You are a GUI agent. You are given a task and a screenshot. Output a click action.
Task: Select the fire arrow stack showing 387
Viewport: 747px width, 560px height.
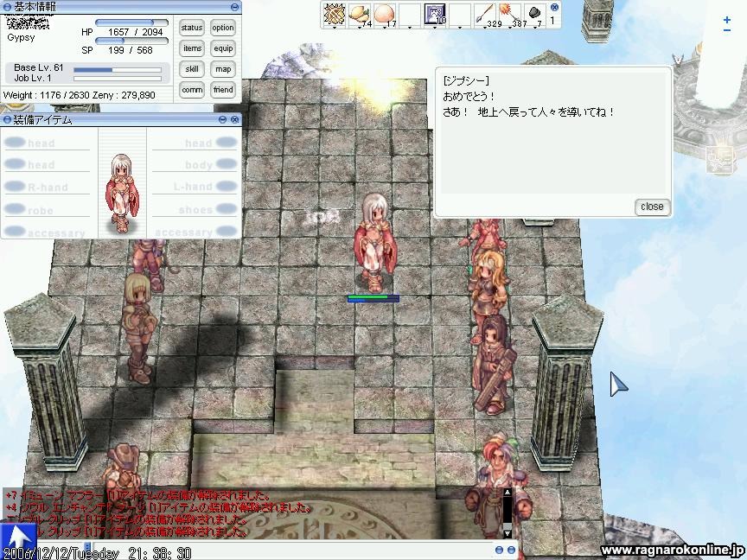tap(510, 13)
